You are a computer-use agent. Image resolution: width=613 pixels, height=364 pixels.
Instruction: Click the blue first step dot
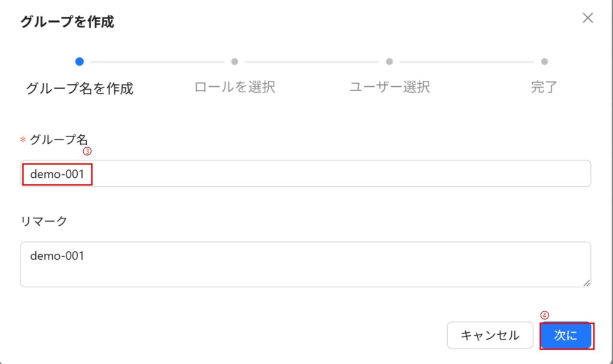tap(80, 61)
